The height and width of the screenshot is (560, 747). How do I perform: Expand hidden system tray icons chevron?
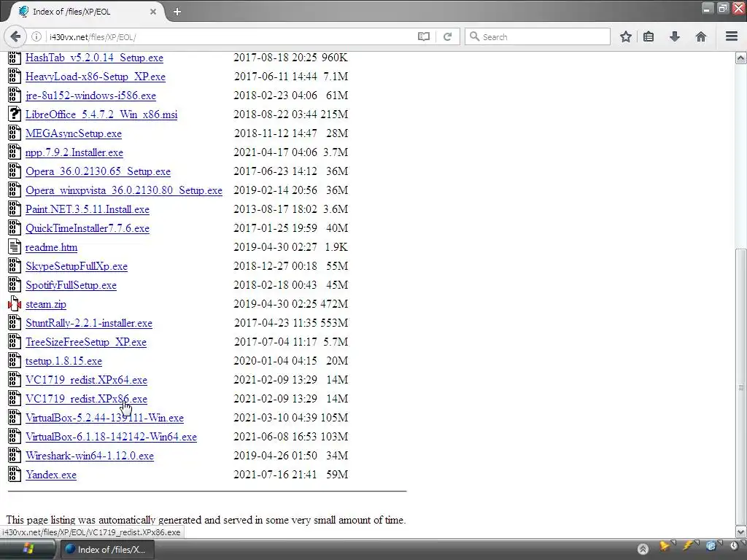643,549
